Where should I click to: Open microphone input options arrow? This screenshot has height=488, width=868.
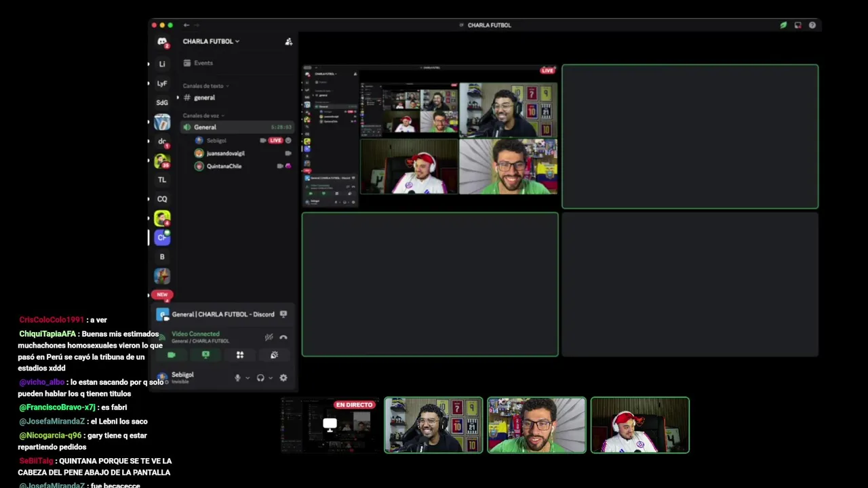click(247, 378)
